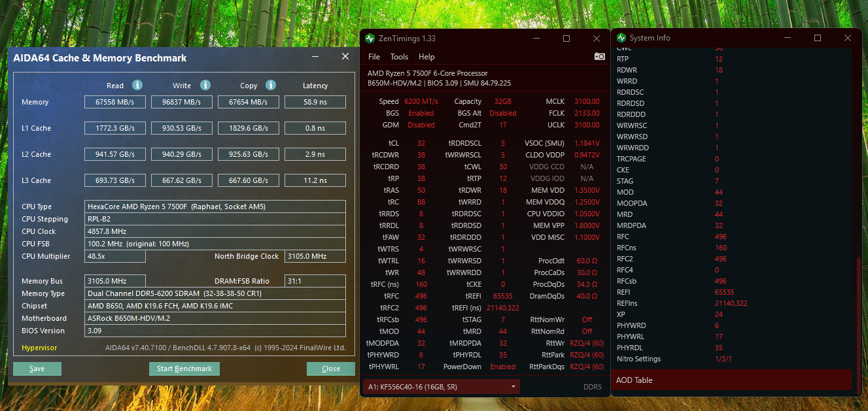Open the Tools menu in ZenTimings
The width and height of the screenshot is (868, 411).
pyautogui.click(x=399, y=57)
